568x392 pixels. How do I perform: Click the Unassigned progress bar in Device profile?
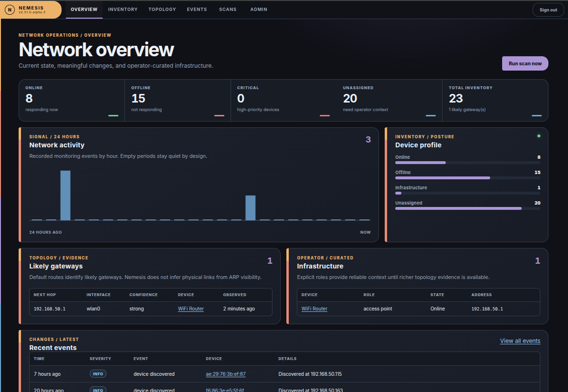[467, 208]
